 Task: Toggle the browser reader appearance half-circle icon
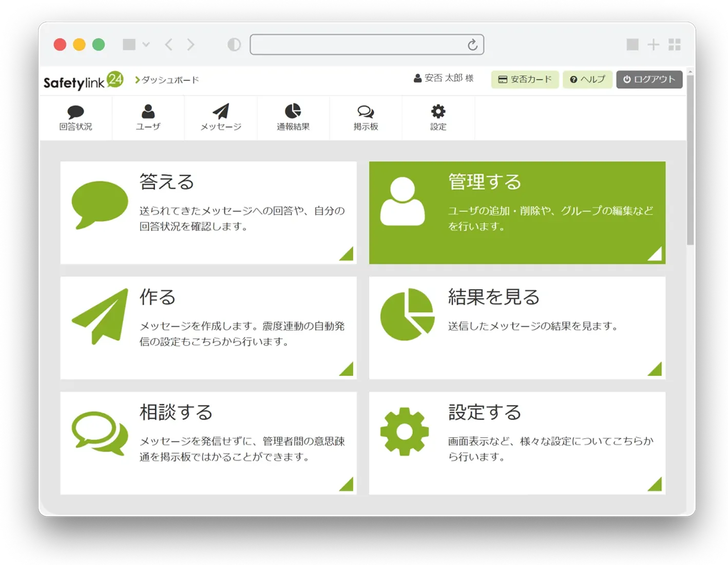(x=234, y=45)
